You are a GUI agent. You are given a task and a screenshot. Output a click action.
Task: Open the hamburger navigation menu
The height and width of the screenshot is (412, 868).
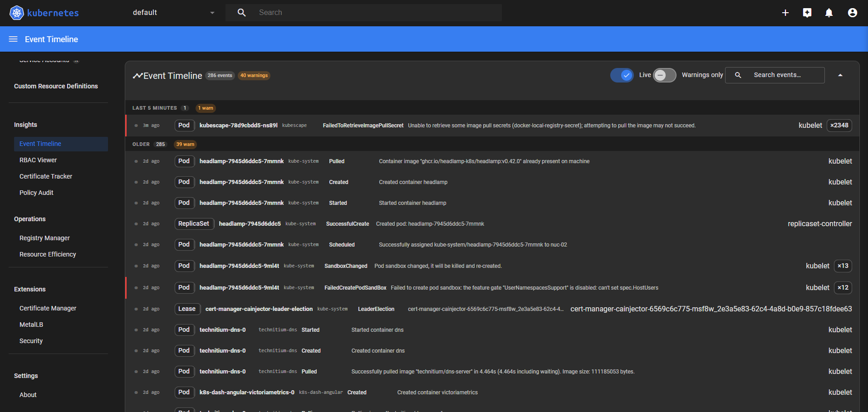(x=13, y=39)
